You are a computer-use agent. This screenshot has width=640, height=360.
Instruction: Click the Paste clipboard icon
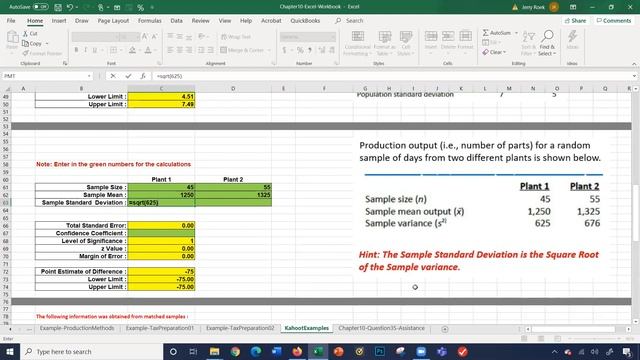(12, 38)
